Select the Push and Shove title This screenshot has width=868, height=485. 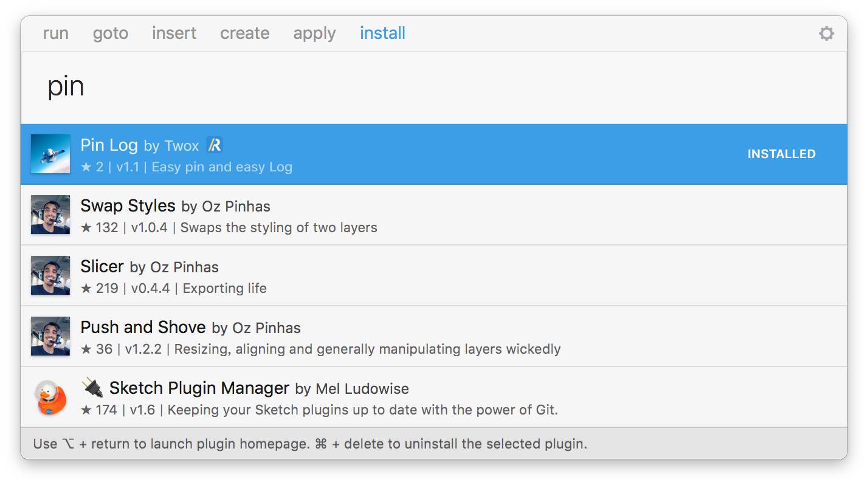point(143,327)
